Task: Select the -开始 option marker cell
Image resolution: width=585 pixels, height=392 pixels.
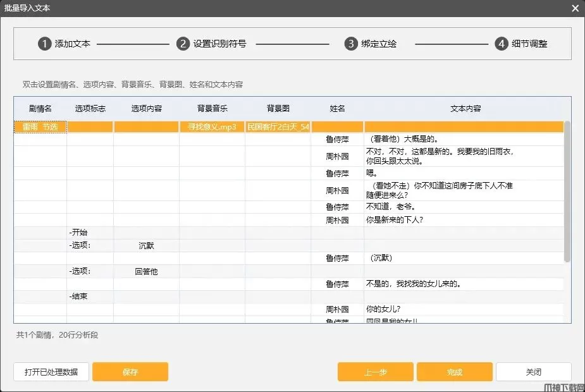Action: coord(90,233)
